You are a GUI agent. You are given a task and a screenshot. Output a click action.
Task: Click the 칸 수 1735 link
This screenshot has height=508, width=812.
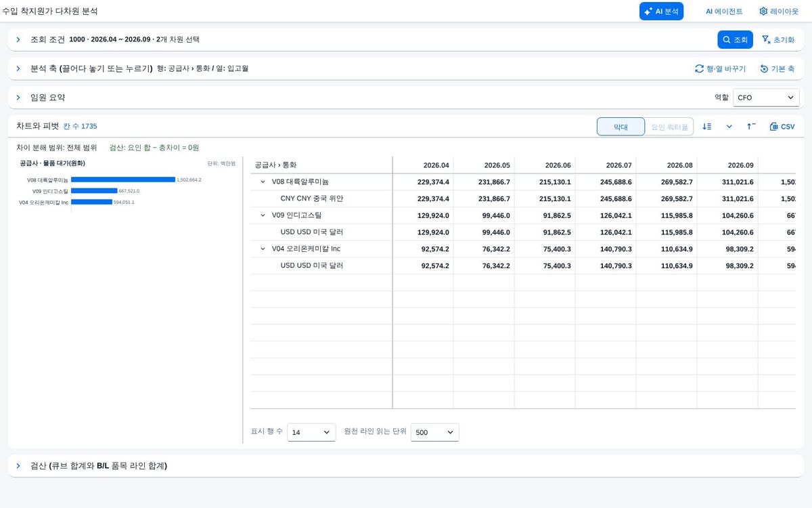(80, 126)
